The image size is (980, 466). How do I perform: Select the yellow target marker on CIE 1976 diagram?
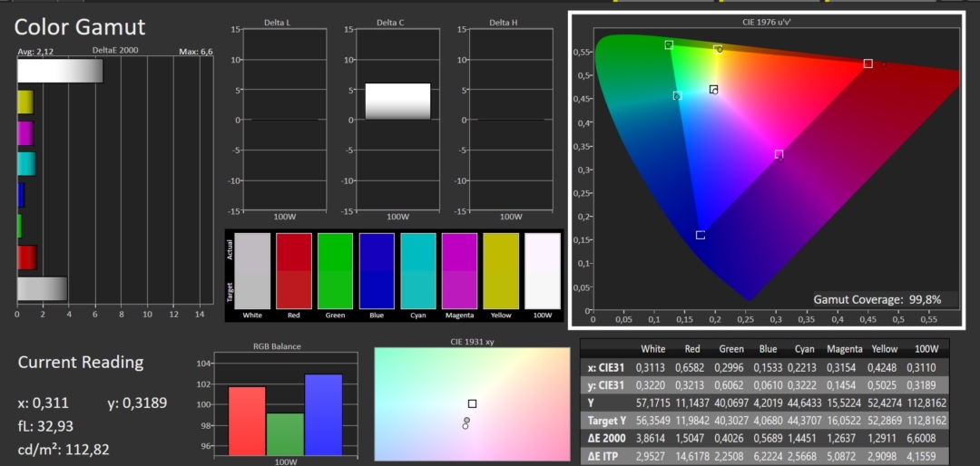[718, 48]
